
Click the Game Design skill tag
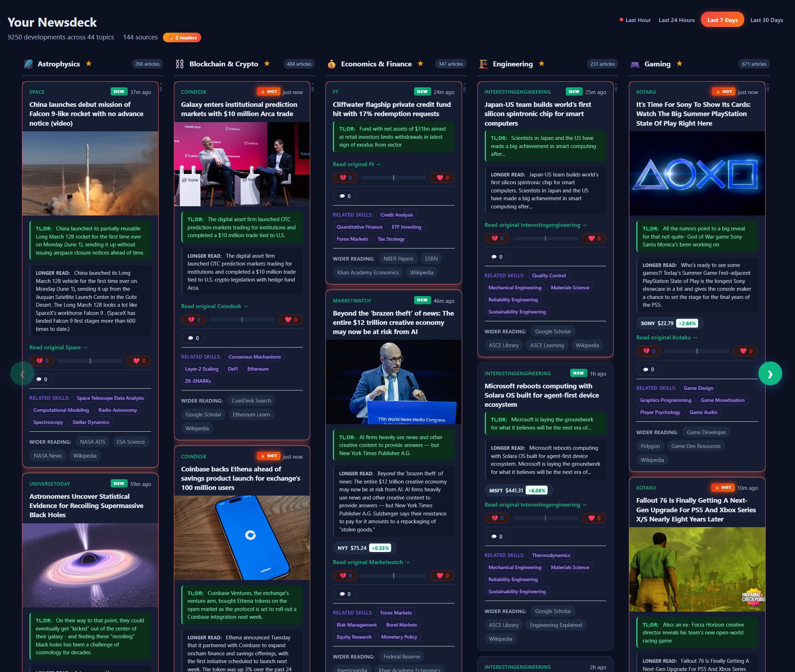tap(698, 388)
